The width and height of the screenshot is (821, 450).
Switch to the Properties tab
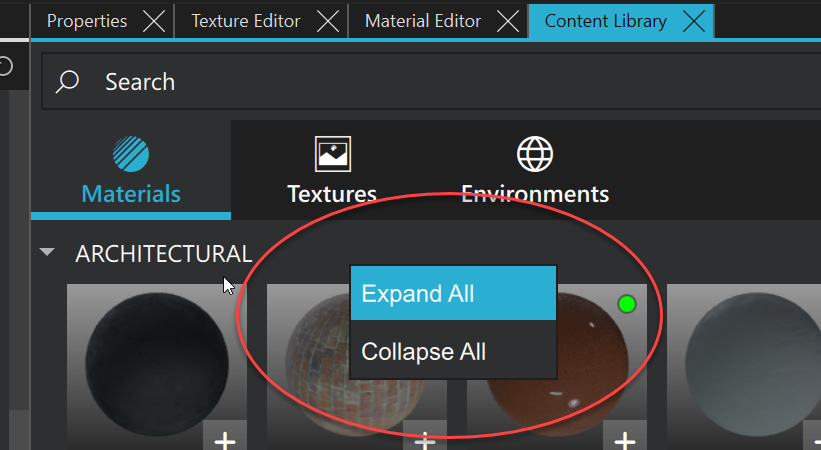pos(87,21)
